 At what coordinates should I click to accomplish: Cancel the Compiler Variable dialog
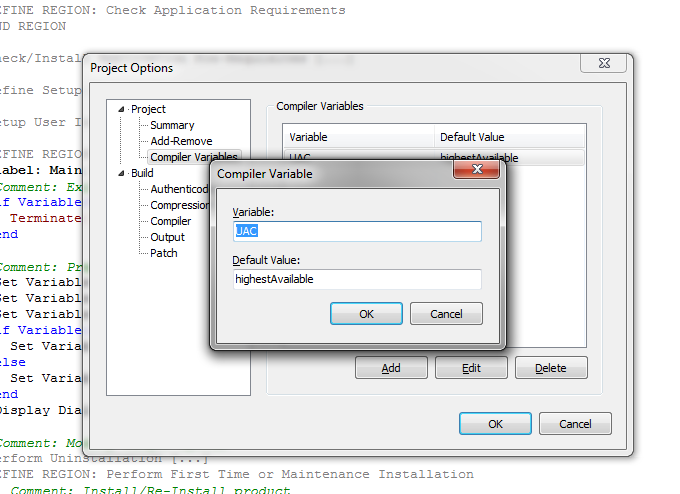pyautogui.click(x=446, y=314)
